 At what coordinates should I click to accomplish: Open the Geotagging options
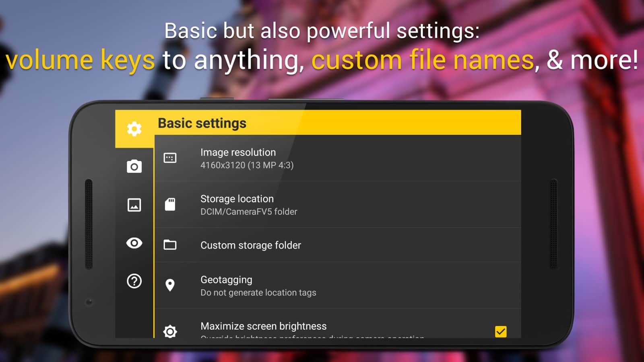[226, 280]
